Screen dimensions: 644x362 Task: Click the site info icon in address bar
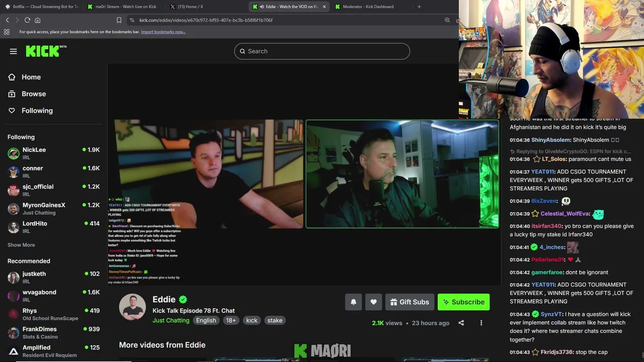(x=132, y=20)
